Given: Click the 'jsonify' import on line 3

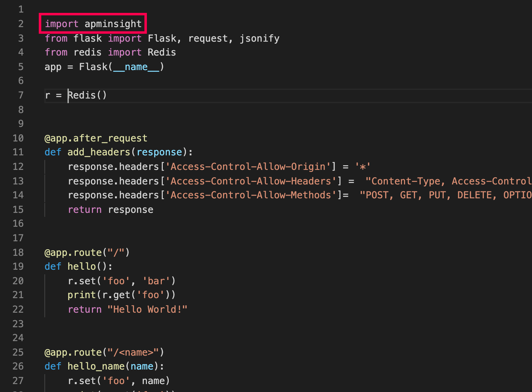Looking at the screenshot, I should (x=259, y=38).
